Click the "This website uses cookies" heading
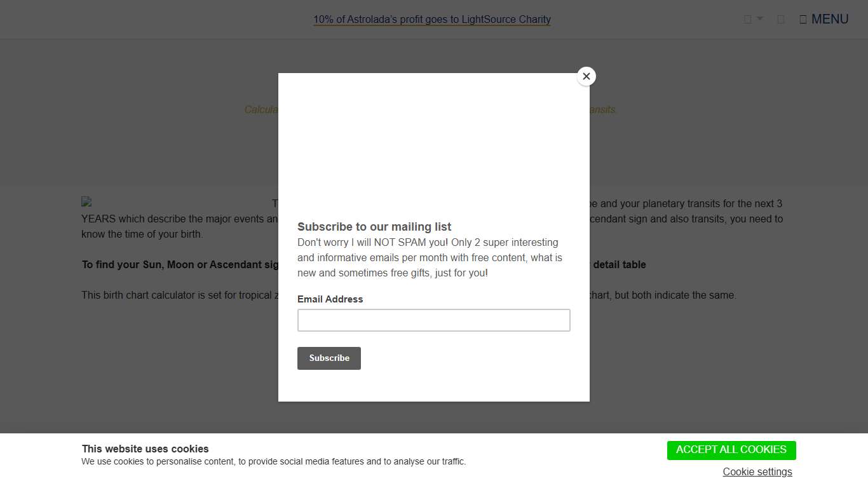Image resolution: width=868 pixels, height=488 pixels. point(145,449)
